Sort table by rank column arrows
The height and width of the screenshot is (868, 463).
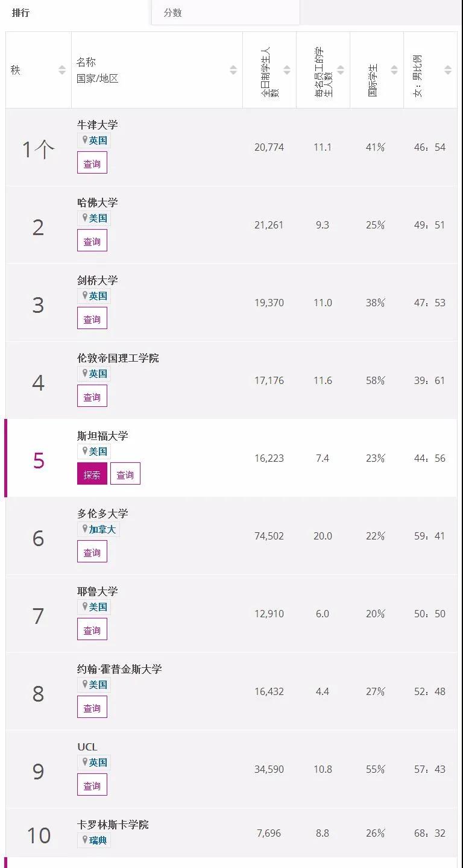pyautogui.click(x=62, y=71)
